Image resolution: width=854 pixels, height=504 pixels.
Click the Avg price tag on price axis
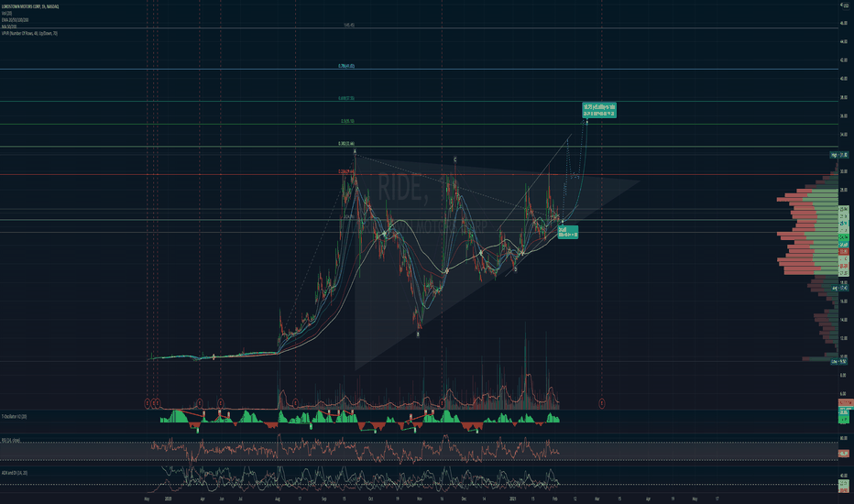click(x=839, y=288)
